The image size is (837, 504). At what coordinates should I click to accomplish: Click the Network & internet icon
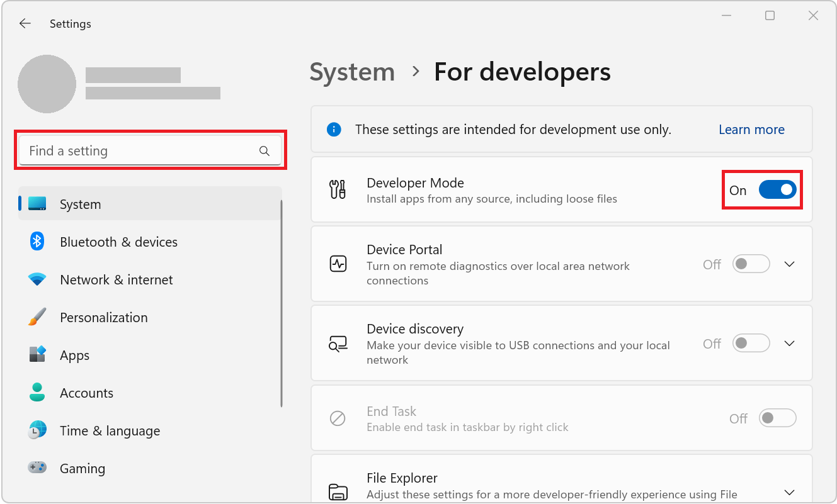click(x=37, y=279)
